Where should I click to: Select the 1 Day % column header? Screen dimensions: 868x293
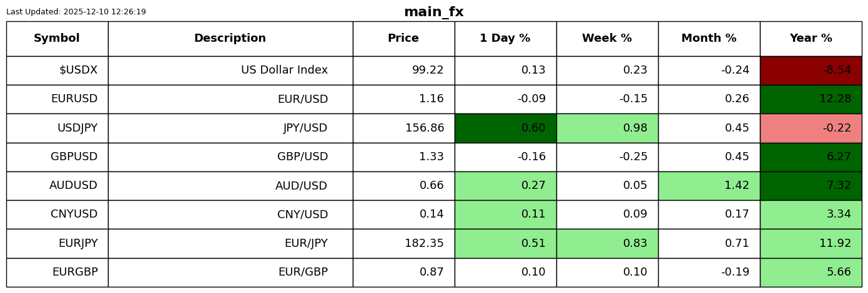click(505, 39)
